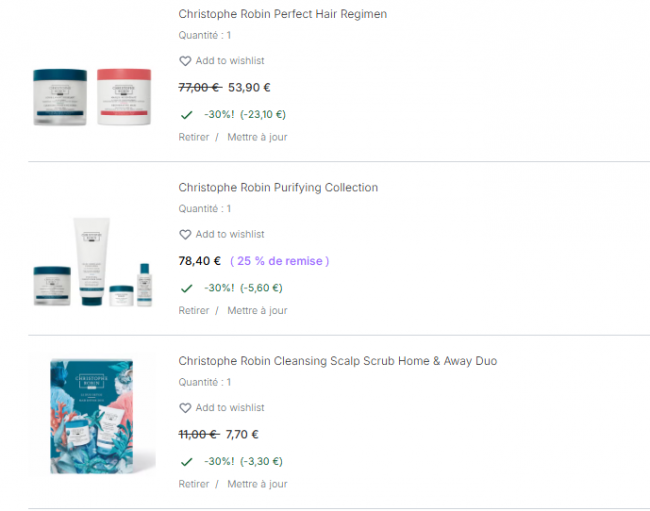
Task: Update Perfect Hair Regimen with Mettre à jour
Action: tap(257, 137)
